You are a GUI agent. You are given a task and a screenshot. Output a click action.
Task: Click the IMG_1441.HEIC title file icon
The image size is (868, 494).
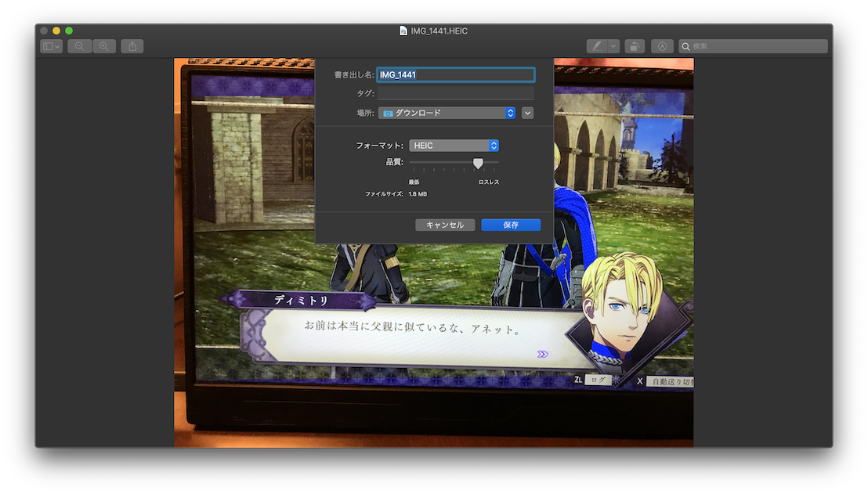(403, 31)
